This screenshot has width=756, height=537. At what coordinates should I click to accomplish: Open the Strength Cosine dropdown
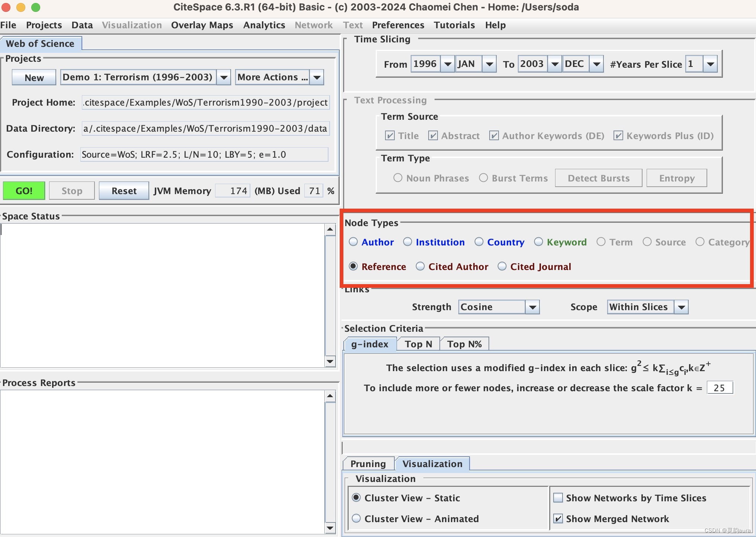532,307
